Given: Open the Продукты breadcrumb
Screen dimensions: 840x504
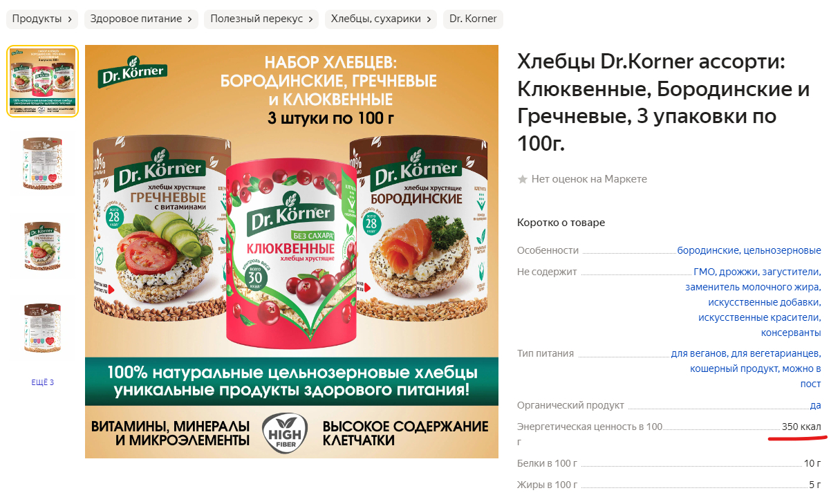Looking at the screenshot, I should (42, 19).
